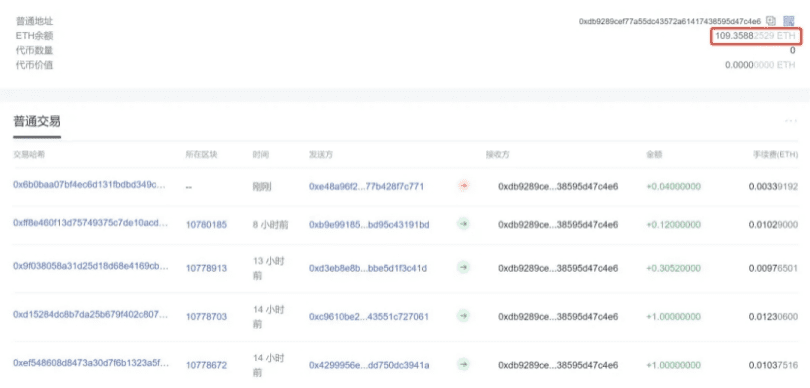Click the green arrow in the 10778672 block row
This screenshot has width=810, height=388.
[x=463, y=364]
